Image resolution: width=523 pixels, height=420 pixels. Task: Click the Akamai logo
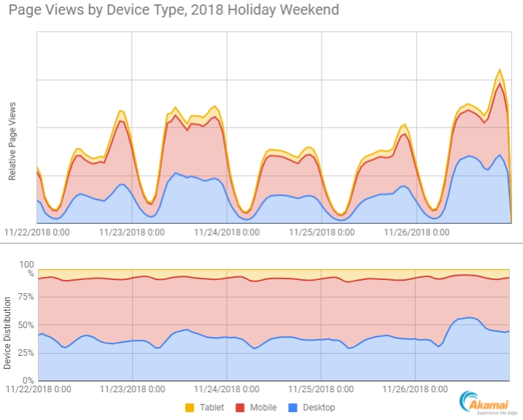(x=488, y=402)
